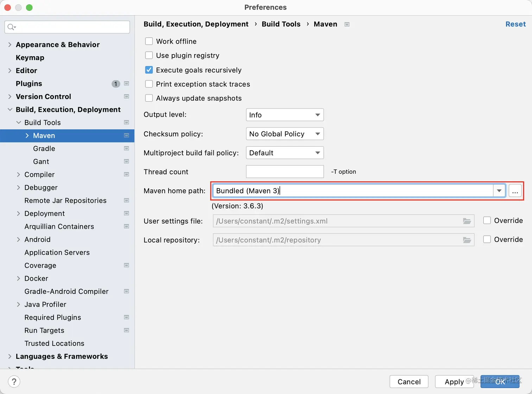Click the search magnifier icon in sidebar
Screen dimensions: 532x394
(12, 27)
